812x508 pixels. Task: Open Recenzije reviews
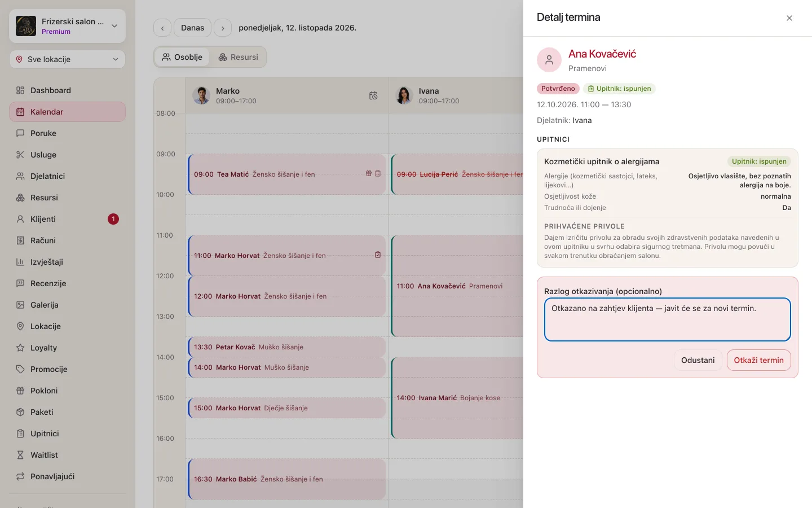(67, 283)
